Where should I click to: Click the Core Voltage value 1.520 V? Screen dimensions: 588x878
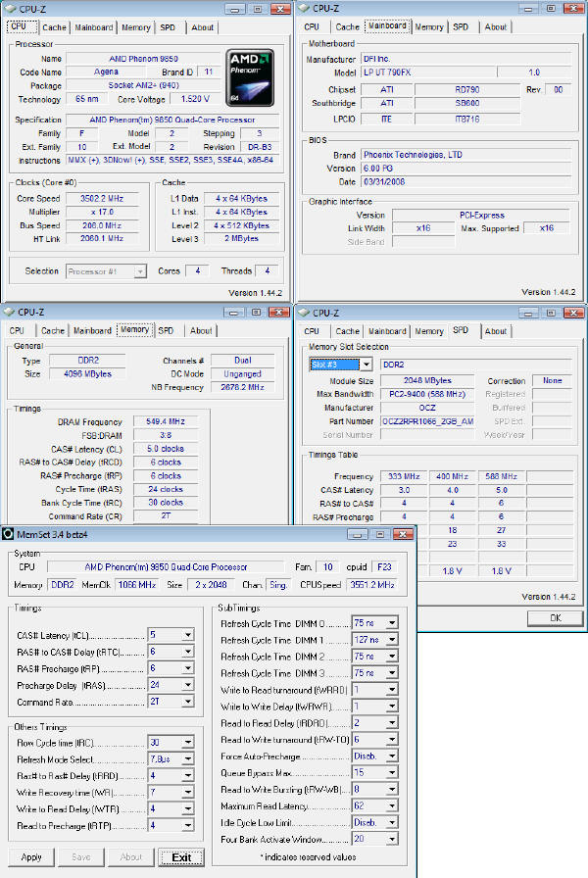(x=195, y=99)
